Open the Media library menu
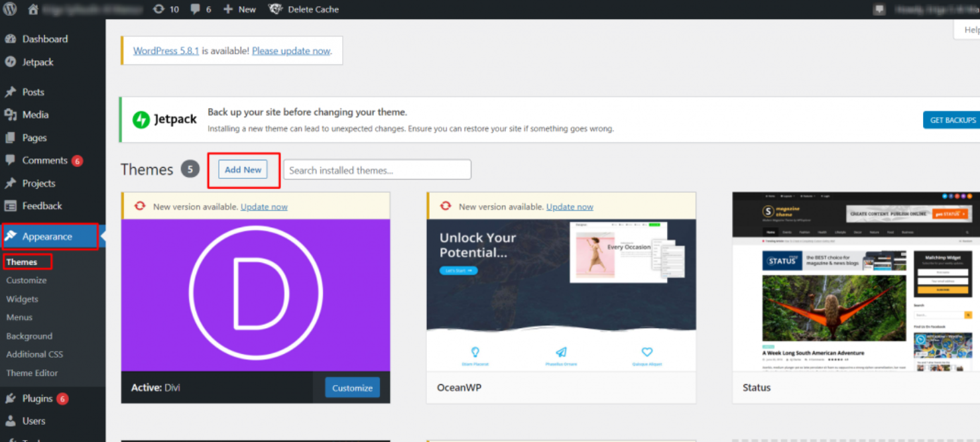The width and height of the screenshot is (980, 442). coord(35,115)
